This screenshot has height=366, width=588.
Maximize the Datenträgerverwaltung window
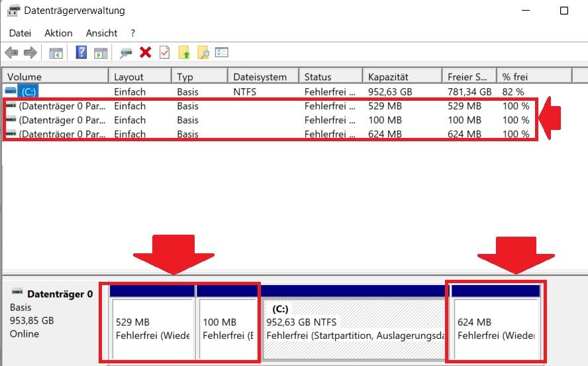tap(564, 11)
